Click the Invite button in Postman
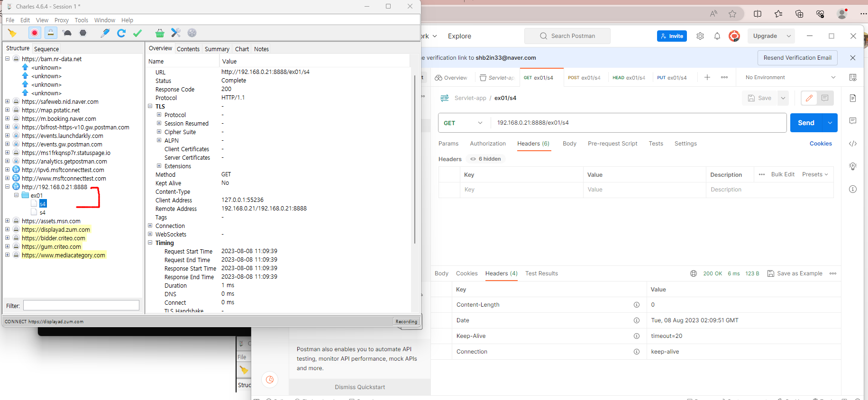The width and height of the screenshot is (868, 400). 672,36
